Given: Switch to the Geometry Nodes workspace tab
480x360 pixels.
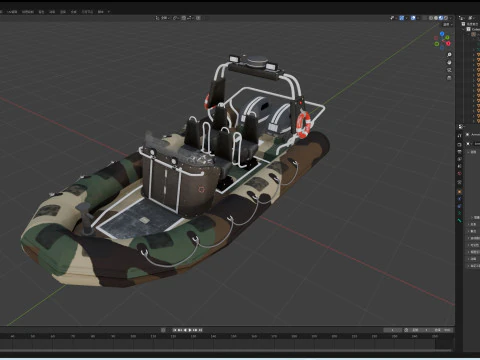Looking at the screenshot, I should [87, 12].
